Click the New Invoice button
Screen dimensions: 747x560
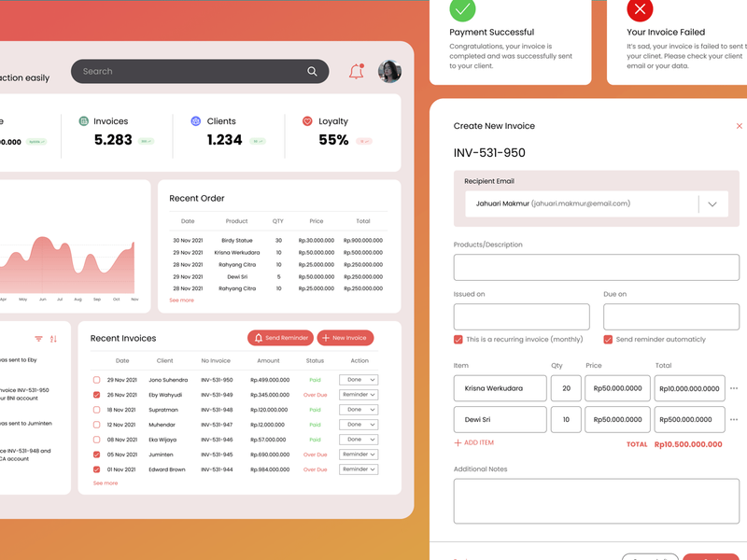(x=345, y=338)
